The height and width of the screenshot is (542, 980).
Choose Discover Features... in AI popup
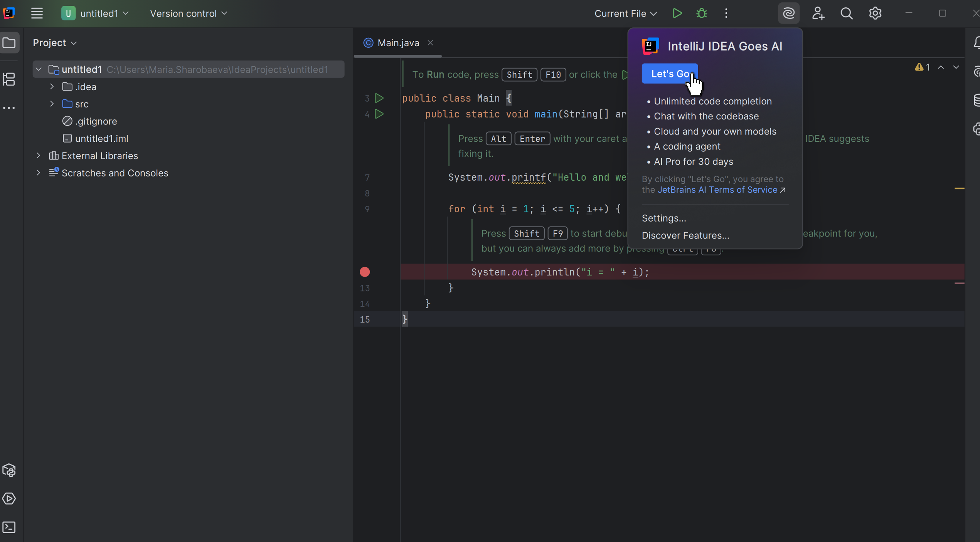tap(685, 235)
